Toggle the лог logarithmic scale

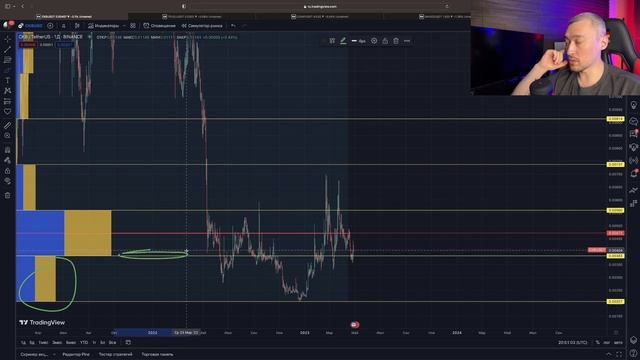[607, 342]
